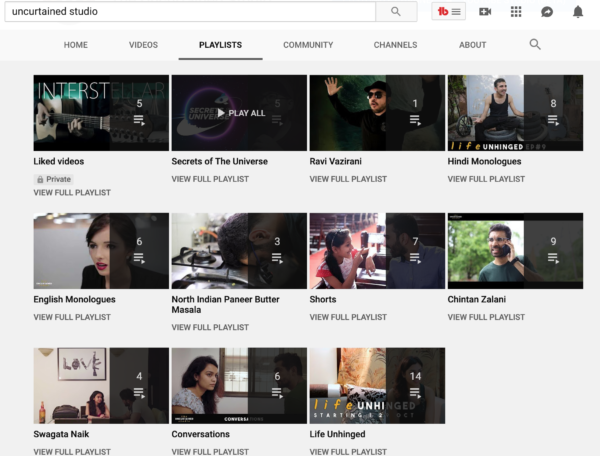
Task: Select the PLAYLISTS tab
Action: click(220, 45)
